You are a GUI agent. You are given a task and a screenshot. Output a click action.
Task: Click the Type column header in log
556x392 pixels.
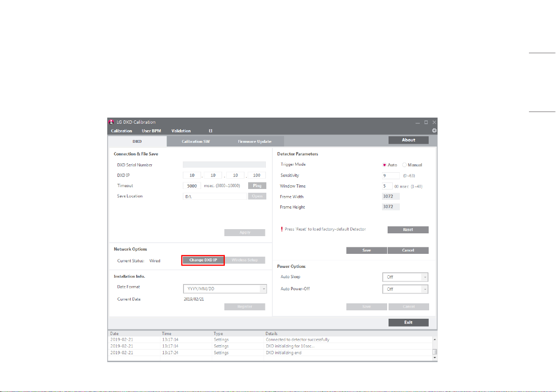[218, 334]
